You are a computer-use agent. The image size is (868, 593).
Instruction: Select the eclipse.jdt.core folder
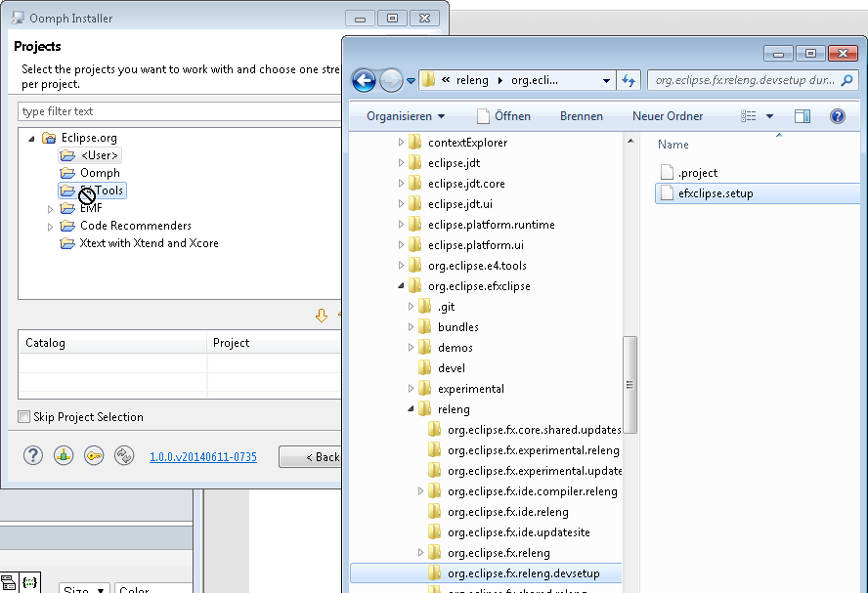point(456,184)
